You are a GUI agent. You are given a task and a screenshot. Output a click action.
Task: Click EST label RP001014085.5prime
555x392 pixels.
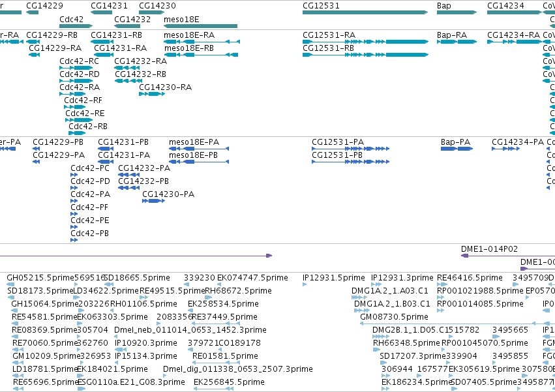pyautogui.click(x=480, y=304)
